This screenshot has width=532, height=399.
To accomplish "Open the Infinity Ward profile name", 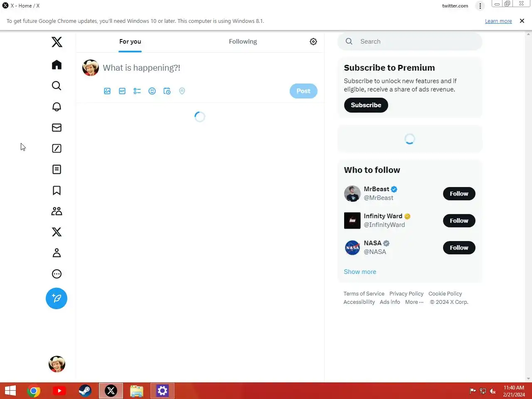I will (x=383, y=216).
